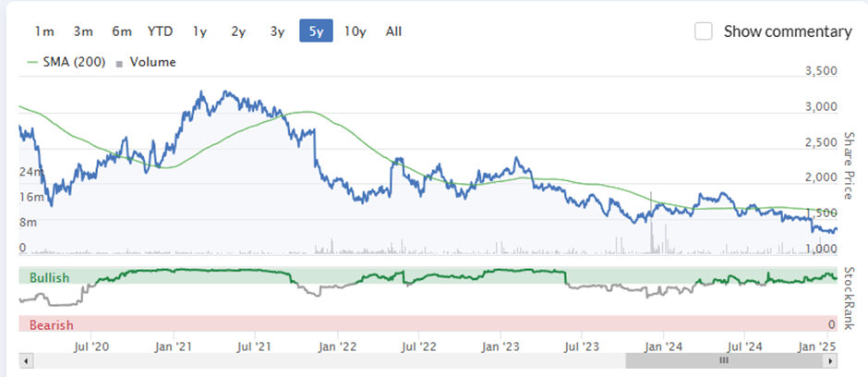The width and height of the screenshot is (868, 377).
Task: Select the 1m time range
Action: coord(44,31)
